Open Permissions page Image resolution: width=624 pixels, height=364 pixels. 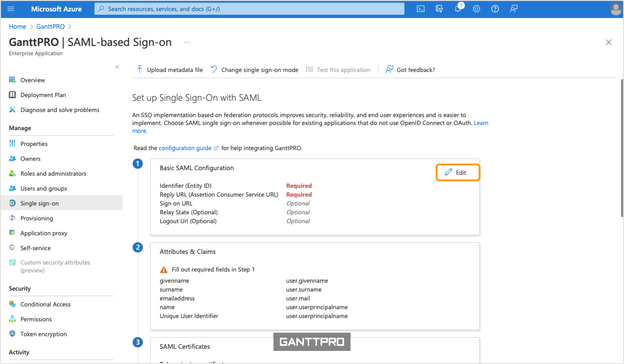(x=36, y=319)
